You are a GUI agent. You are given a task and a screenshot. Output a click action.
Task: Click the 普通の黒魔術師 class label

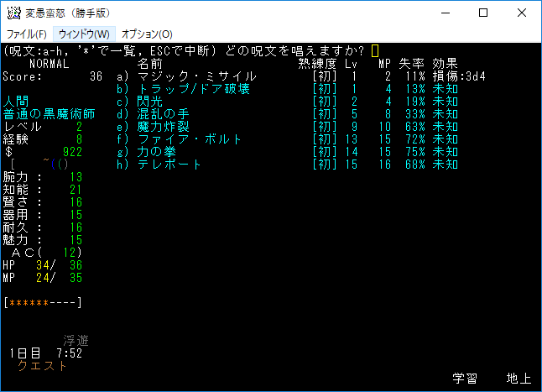[x=50, y=114]
